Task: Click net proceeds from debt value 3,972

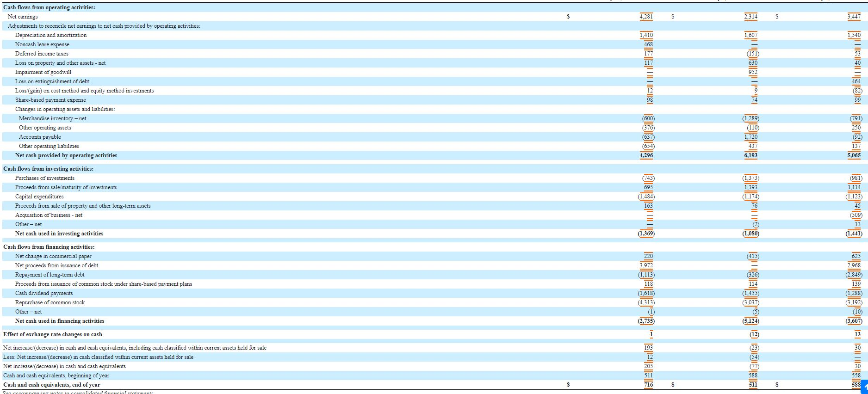Action: tap(646, 265)
